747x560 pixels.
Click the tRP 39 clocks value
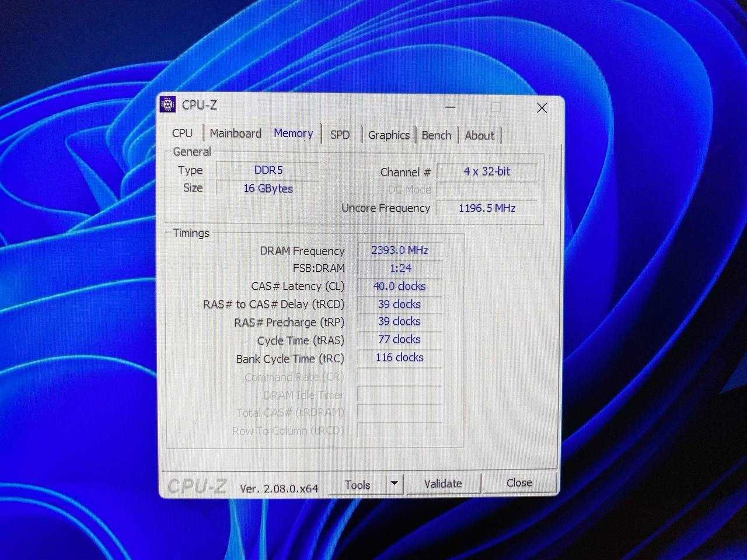[400, 321]
